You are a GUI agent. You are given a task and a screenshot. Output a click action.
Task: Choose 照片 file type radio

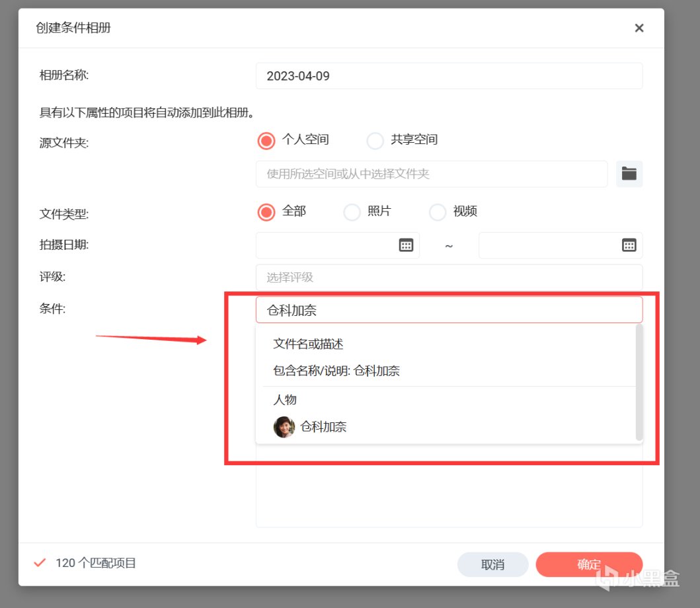pos(352,212)
